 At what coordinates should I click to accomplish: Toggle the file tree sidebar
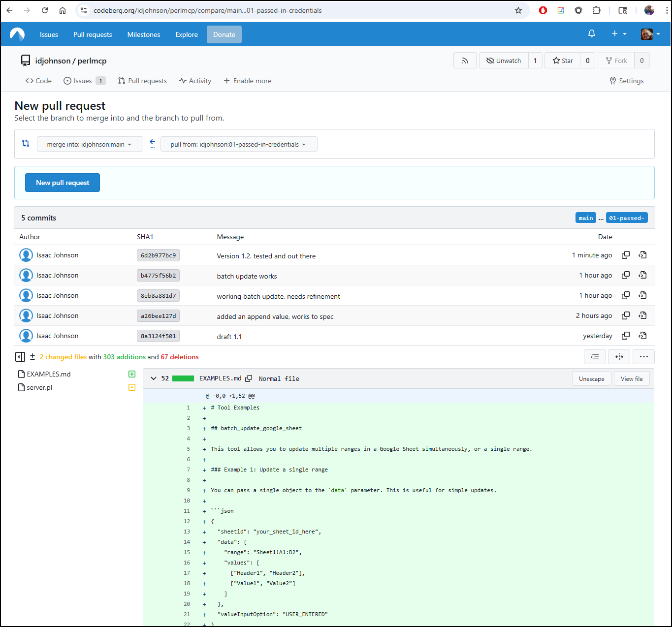[20, 357]
